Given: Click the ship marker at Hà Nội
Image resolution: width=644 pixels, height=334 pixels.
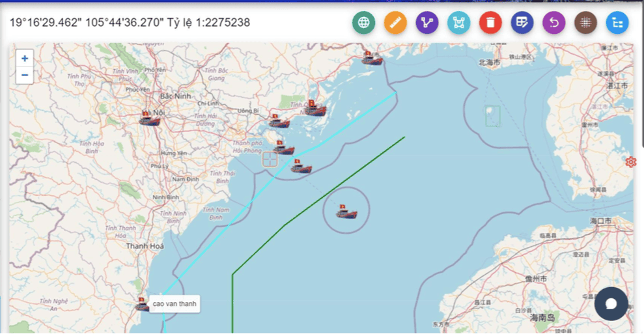Looking at the screenshot, I should 149,118.
